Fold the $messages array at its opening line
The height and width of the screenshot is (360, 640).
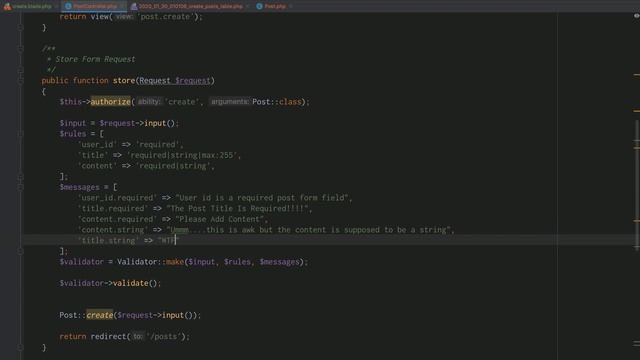tap(20, 187)
